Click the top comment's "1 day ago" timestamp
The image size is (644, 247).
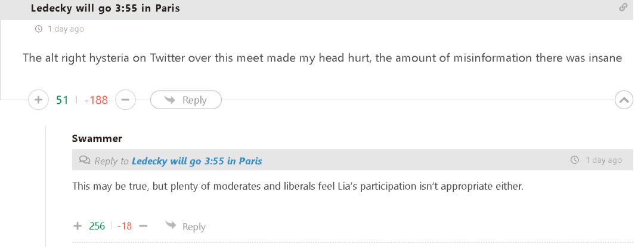click(x=66, y=29)
